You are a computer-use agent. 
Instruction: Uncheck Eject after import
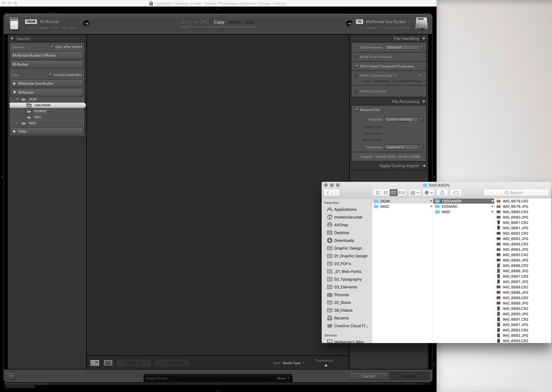[x=52, y=47]
